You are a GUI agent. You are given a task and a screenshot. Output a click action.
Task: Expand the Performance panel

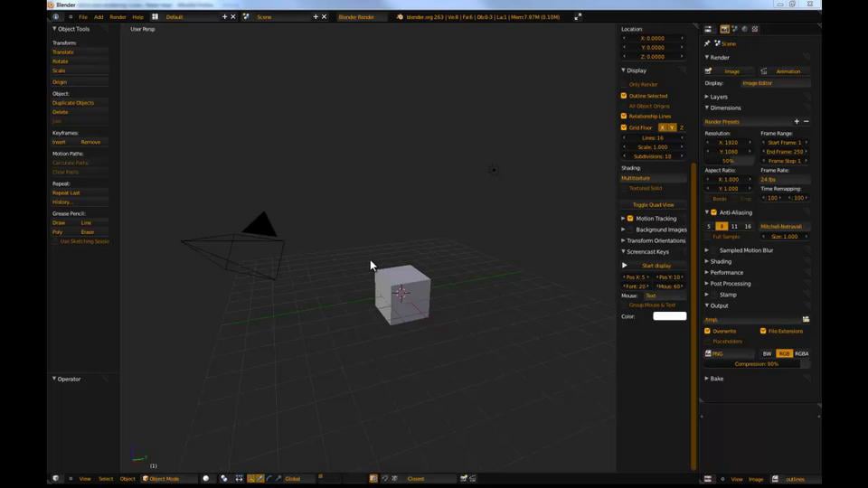pyautogui.click(x=707, y=273)
